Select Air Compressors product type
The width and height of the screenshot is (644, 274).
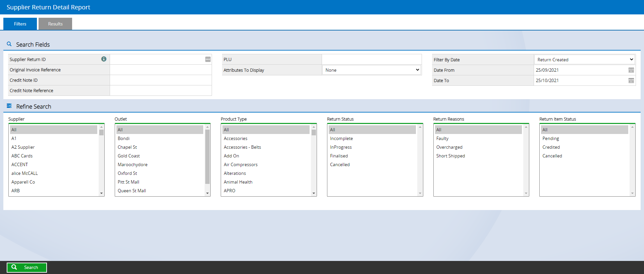click(x=266, y=164)
